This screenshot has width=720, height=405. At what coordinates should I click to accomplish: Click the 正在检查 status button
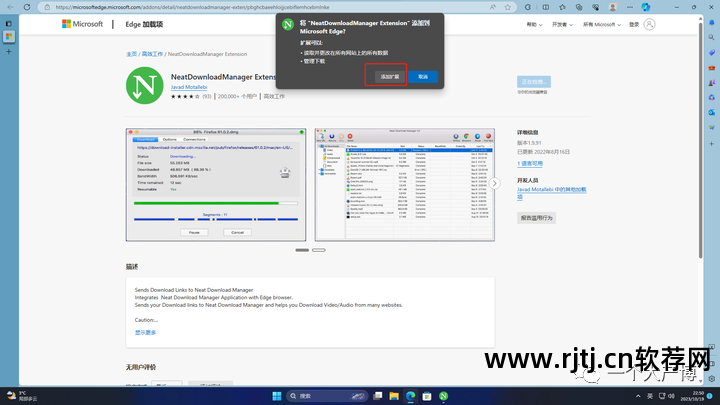pos(534,82)
